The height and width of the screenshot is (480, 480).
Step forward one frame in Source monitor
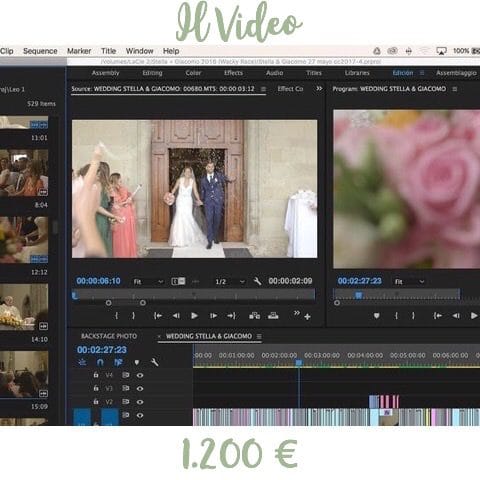[213, 316]
